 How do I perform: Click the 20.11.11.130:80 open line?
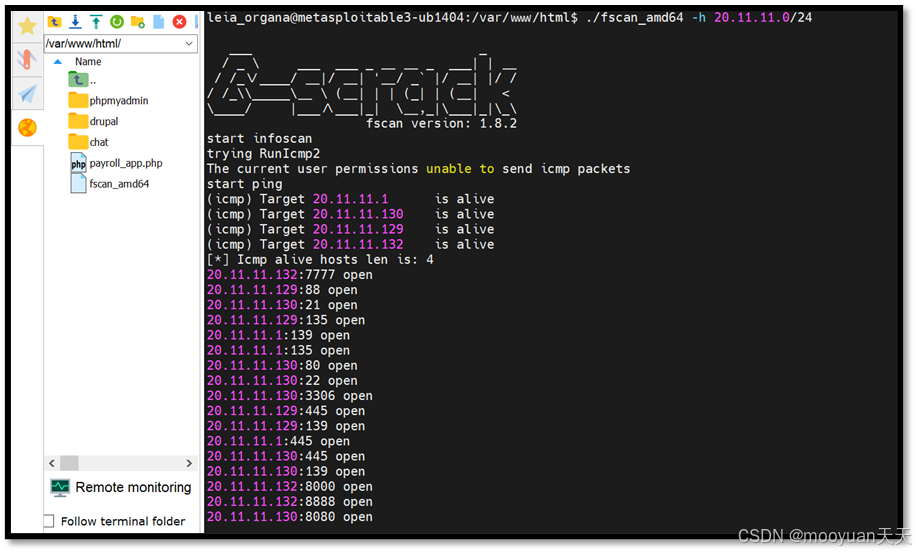(x=282, y=366)
